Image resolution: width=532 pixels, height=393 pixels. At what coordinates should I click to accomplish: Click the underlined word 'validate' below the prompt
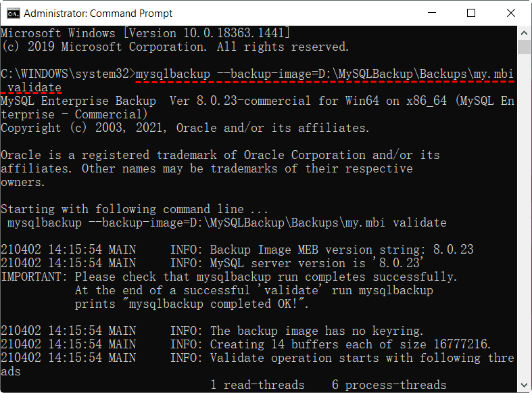(34, 87)
